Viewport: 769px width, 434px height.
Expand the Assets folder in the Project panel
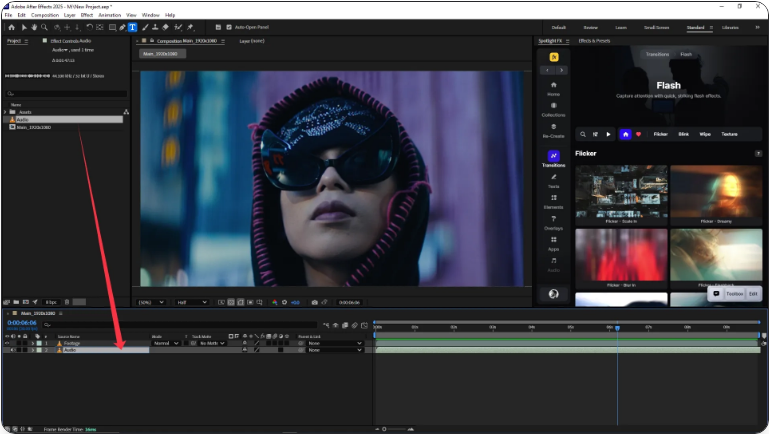[x=6, y=112]
